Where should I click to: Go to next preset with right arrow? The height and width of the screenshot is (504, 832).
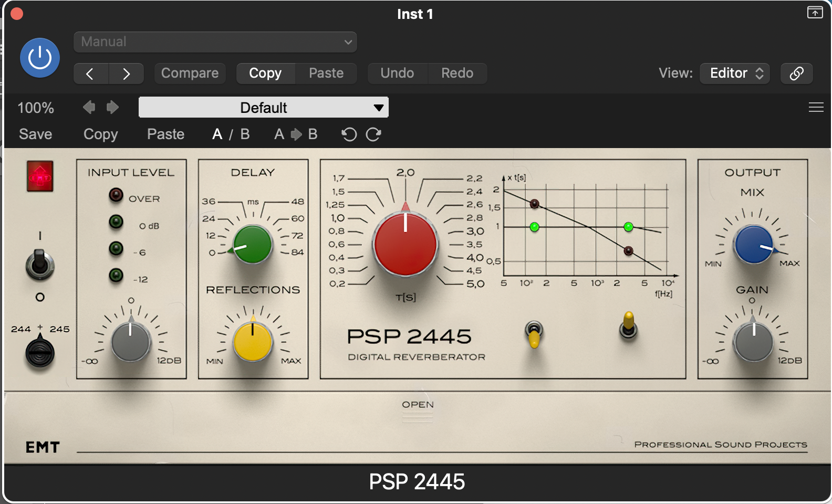pyautogui.click(x=127, y=73)
